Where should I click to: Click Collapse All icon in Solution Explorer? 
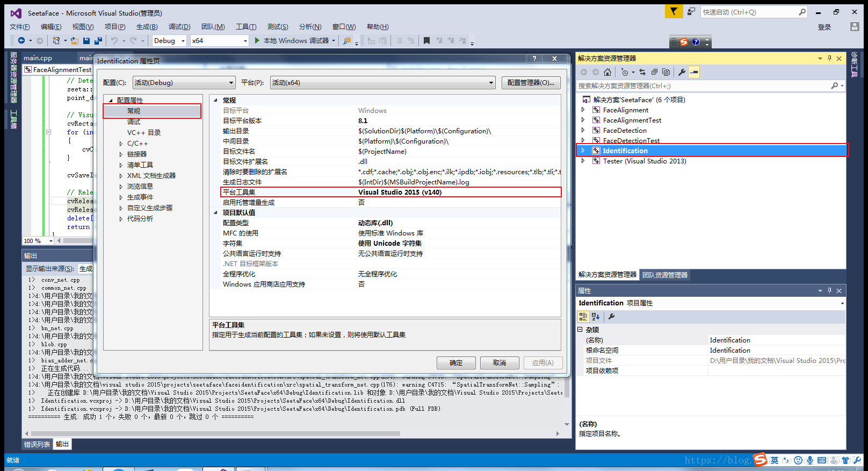click(654, 72)
